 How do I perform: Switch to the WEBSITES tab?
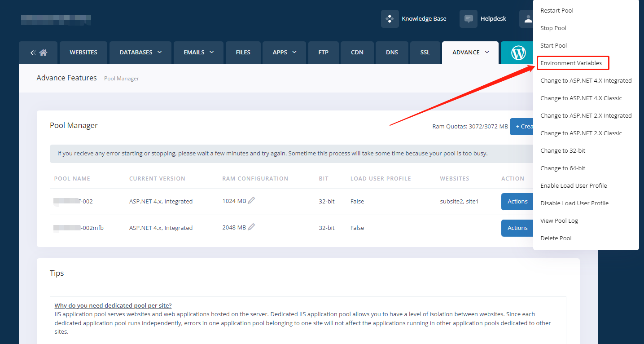point(83,53)
